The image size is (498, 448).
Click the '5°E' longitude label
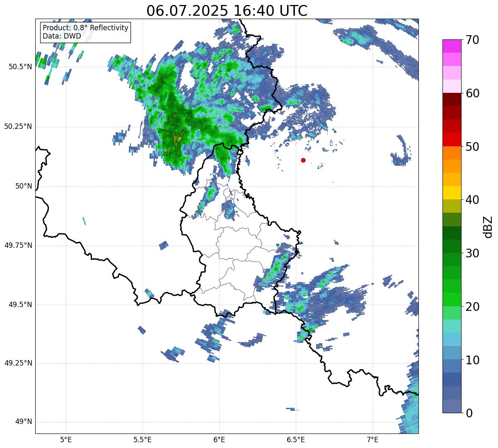click(66, 439)
